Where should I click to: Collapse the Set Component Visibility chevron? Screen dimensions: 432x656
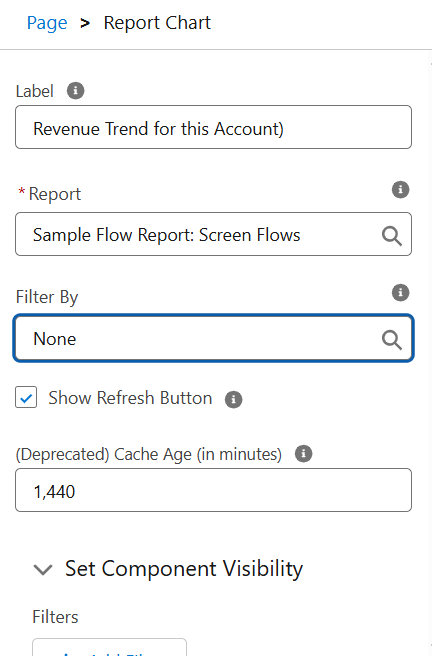43,569
